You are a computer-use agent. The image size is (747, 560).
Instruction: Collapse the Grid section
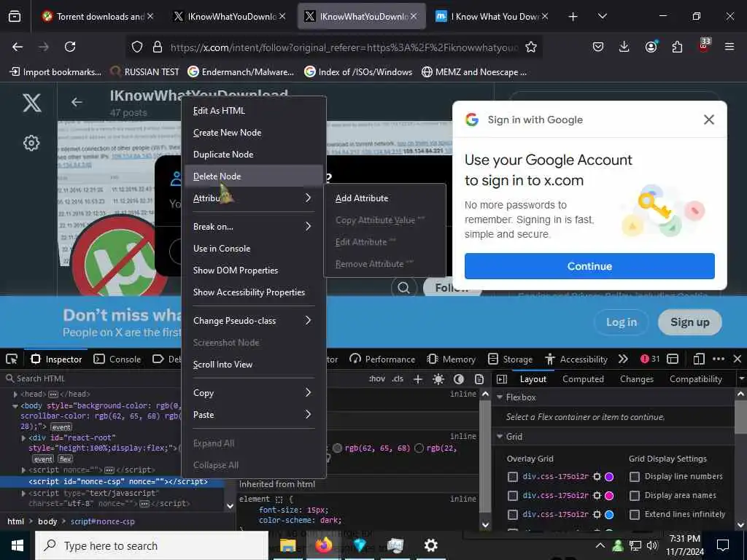pyautogui.click(x=500, y=437)
